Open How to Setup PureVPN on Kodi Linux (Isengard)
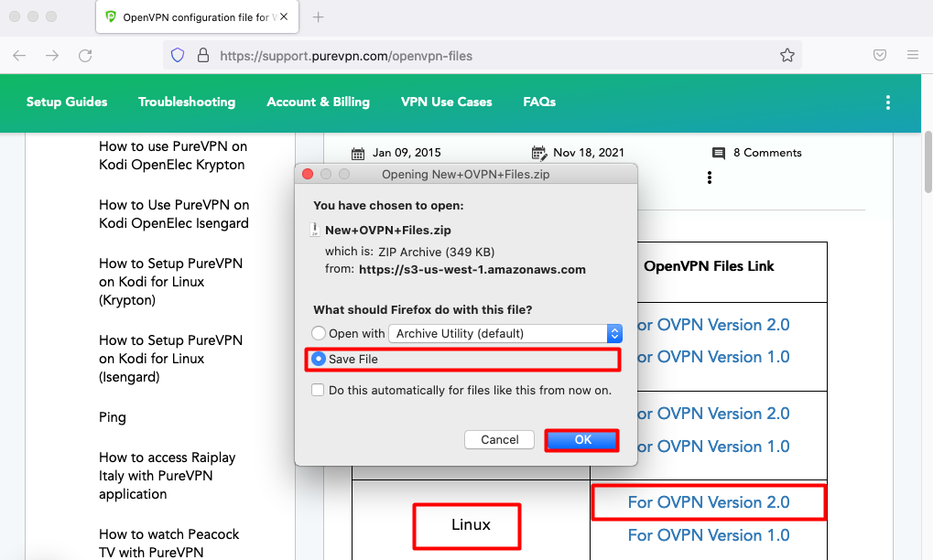The image size is (933, 560). [171, 359]
